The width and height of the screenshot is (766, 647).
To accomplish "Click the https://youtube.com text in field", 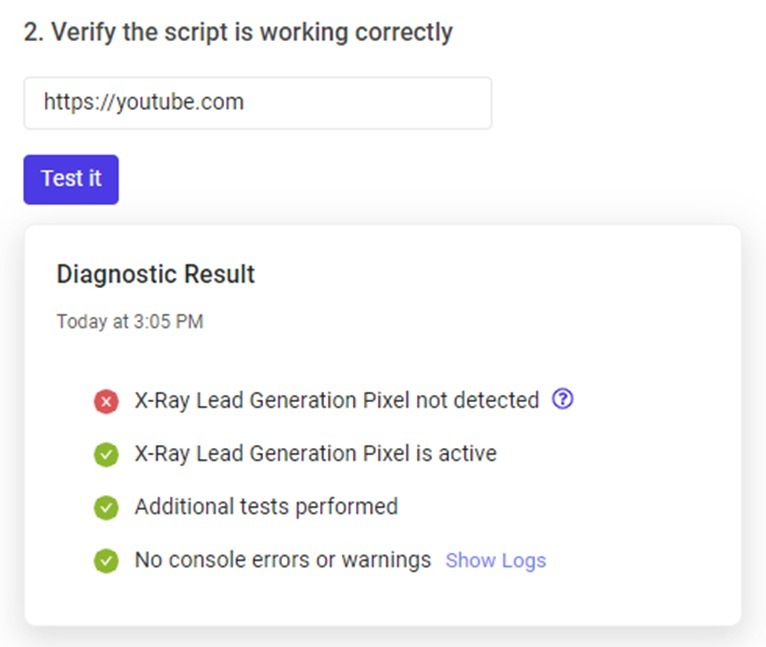I will [x=143, y=102].
